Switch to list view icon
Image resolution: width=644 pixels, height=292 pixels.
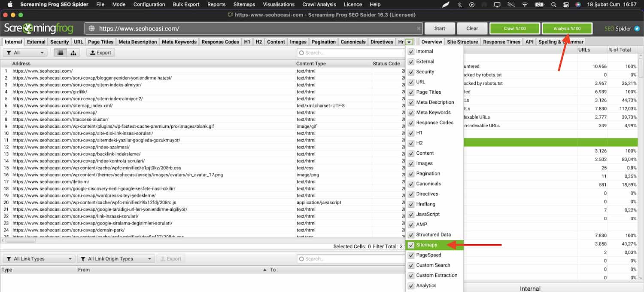click(61, 53)
